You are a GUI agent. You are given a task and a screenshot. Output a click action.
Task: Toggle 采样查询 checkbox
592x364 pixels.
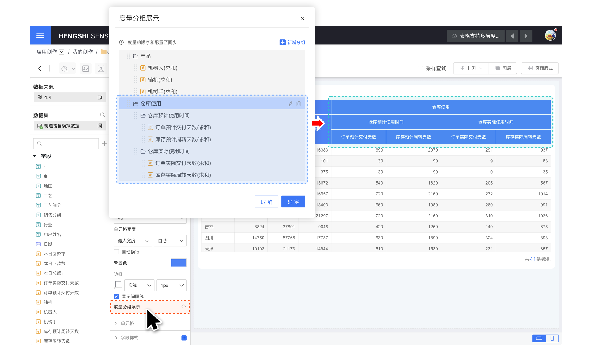[420, 68]
